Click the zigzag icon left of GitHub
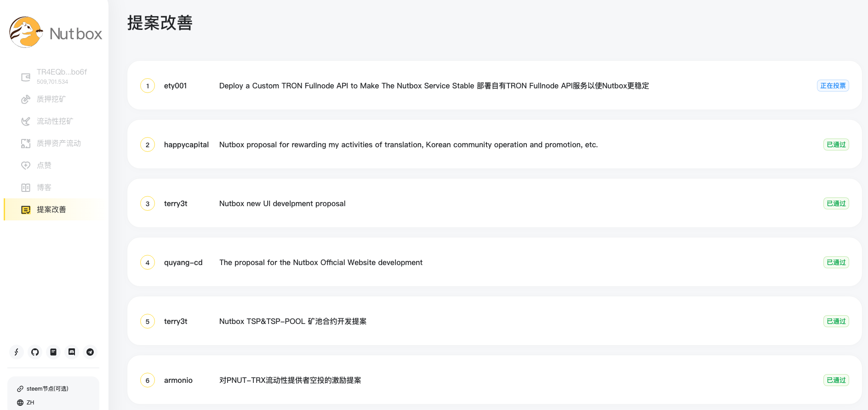The width and height of the screenshot is (868, 410). [x=17, y=352]
